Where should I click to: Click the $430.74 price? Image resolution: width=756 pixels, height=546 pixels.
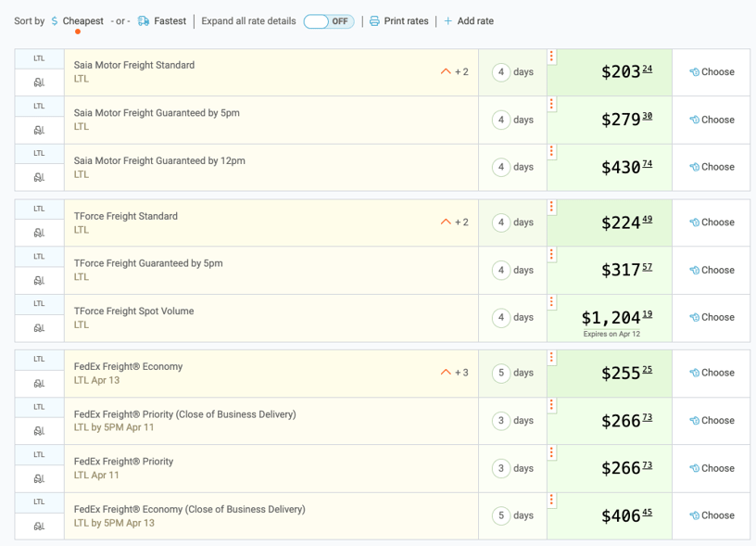626,167
